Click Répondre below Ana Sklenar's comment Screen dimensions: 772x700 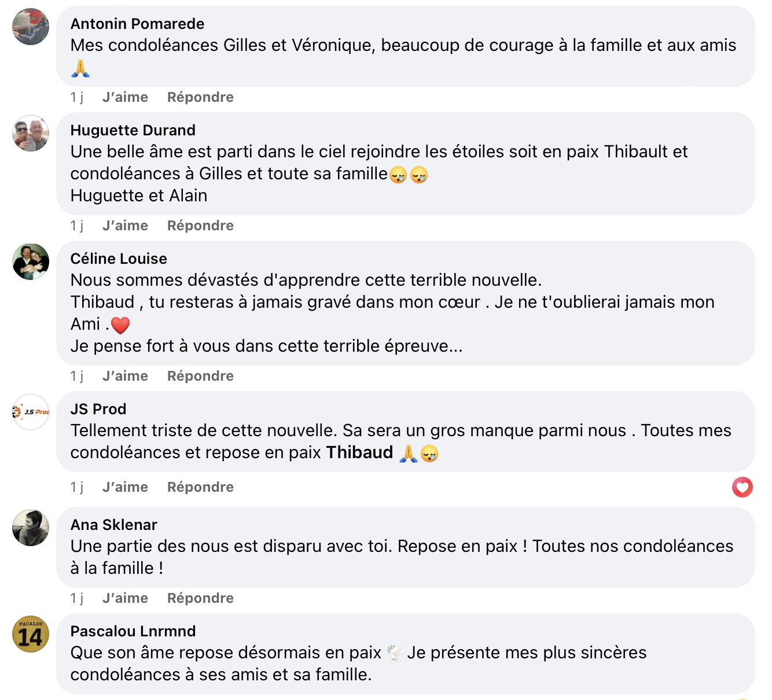pos(200,598)
